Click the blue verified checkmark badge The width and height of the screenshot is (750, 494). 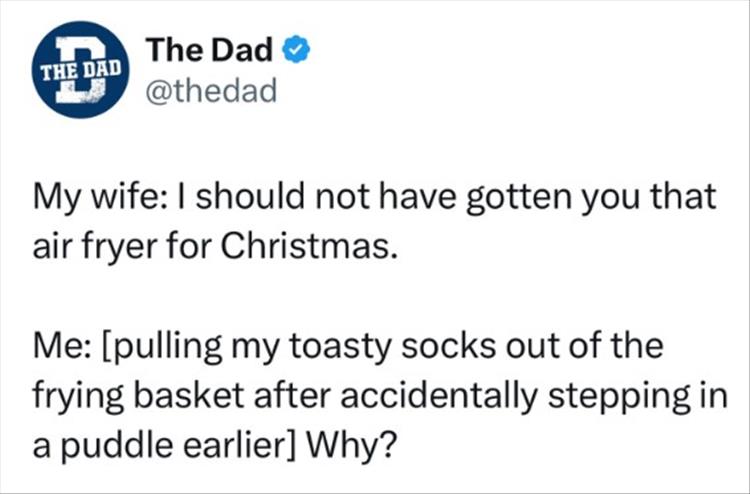point(304,49)
